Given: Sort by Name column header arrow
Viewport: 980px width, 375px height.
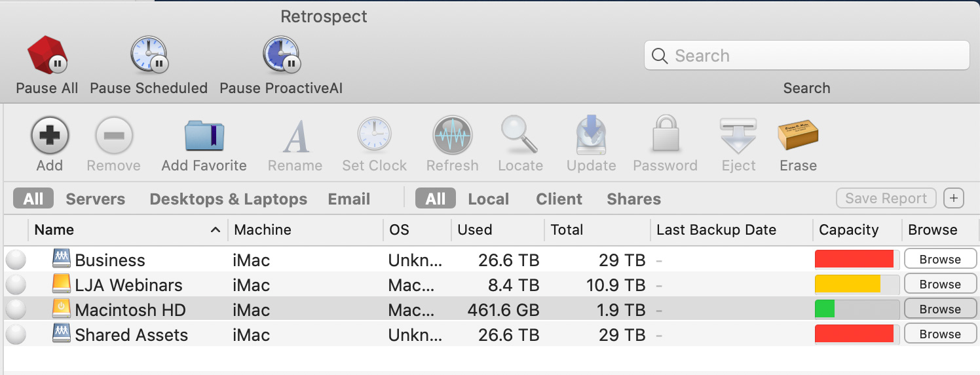Looking at the screenshot, I should [215, 230].
